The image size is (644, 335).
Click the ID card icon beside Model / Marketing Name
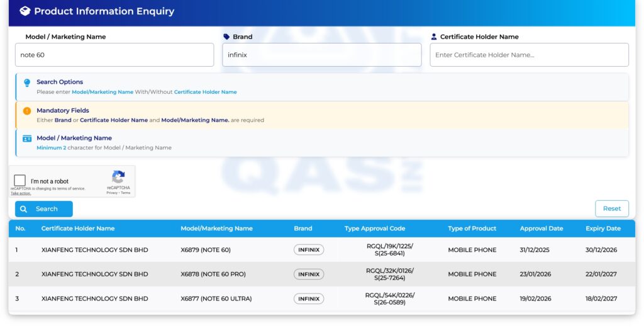pos(27,139)
